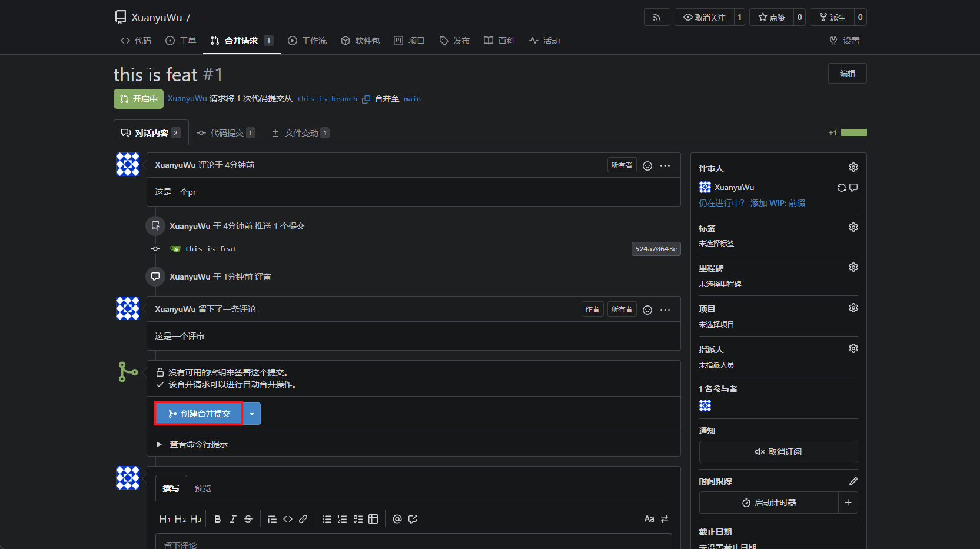The image size is (980, 549).
Task: Switch to 代码提交 commits tab
Action: [226, 133]
